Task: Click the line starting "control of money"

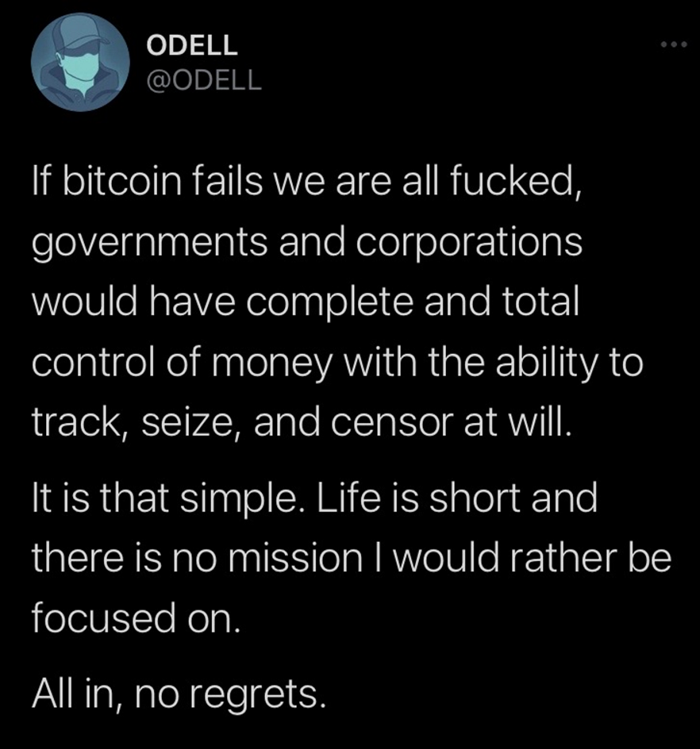Action: tap(337, 362)
